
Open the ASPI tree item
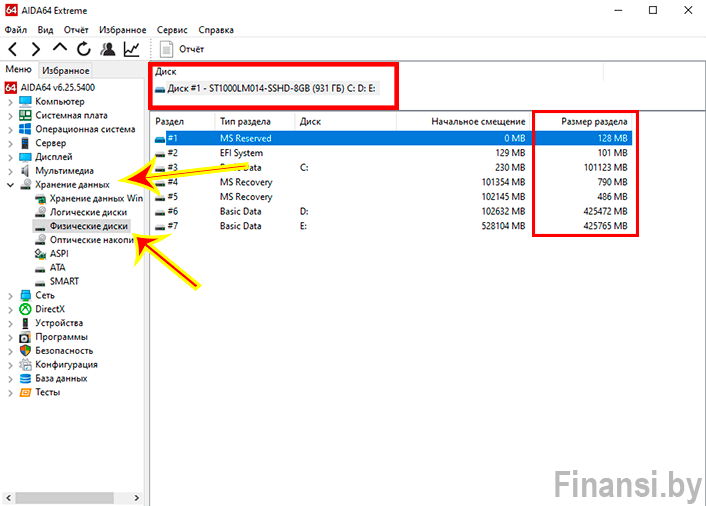click(59, 253)
